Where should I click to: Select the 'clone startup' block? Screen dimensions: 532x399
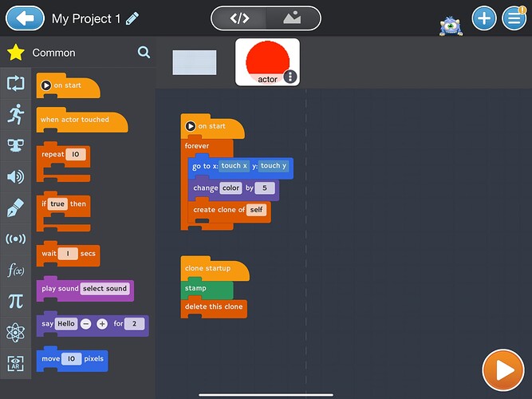pyautogui.click(x=215, y=268)
